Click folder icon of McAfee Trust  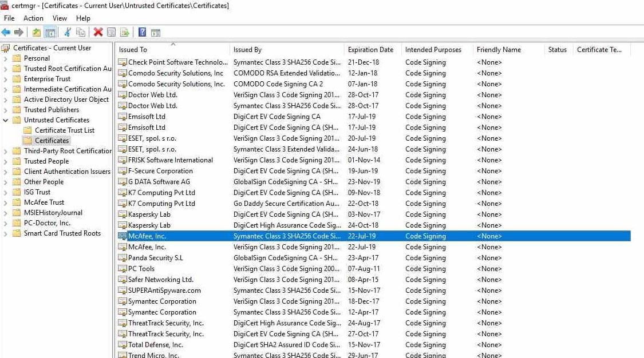[17, 202]
